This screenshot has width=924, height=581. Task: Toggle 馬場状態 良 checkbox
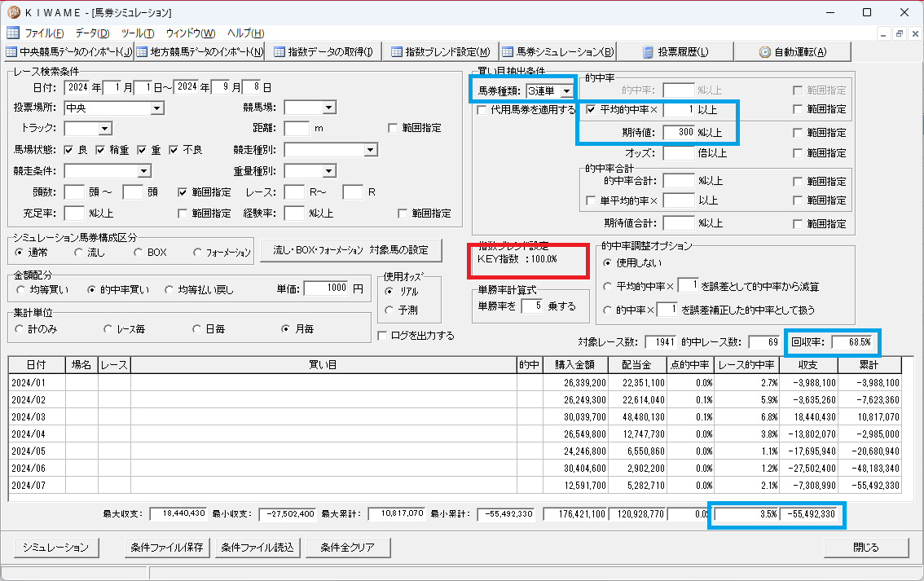tap(68, 150)
